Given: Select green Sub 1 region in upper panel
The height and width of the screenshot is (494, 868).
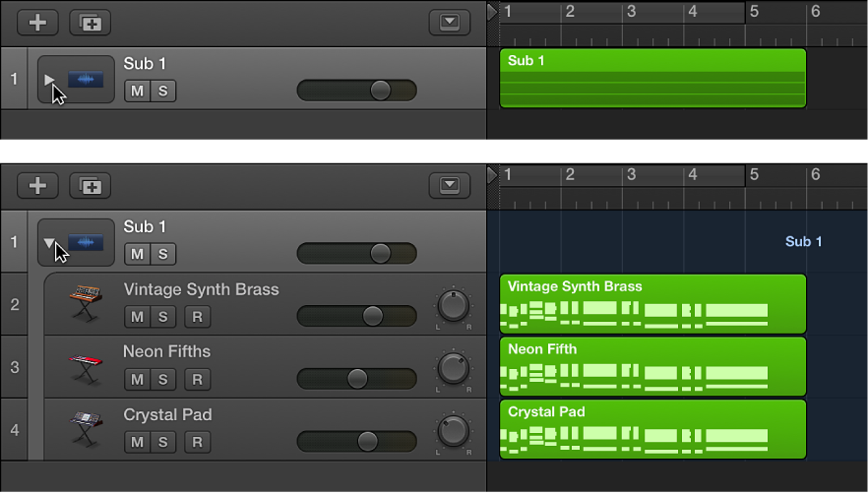Looking at the screenshot, I should pos(652,78).
